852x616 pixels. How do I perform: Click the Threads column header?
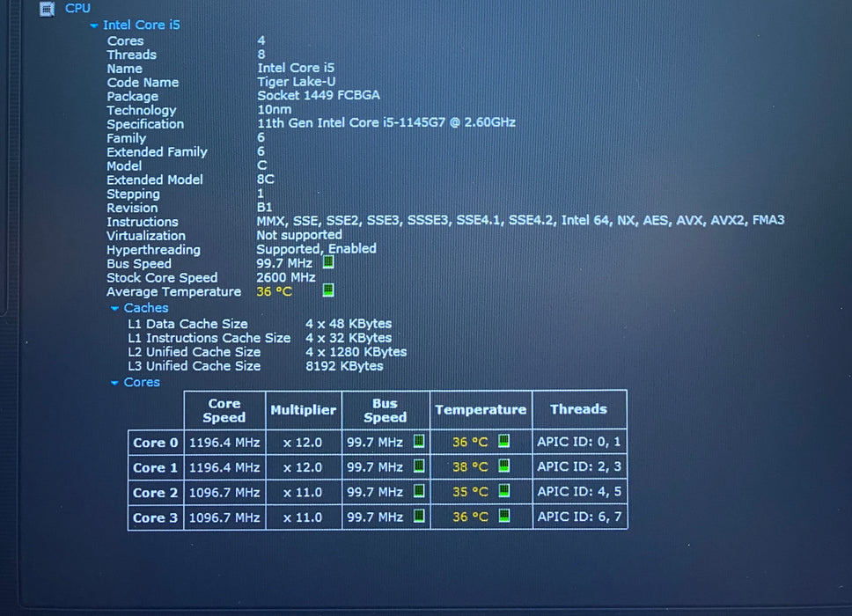point(578,409)
